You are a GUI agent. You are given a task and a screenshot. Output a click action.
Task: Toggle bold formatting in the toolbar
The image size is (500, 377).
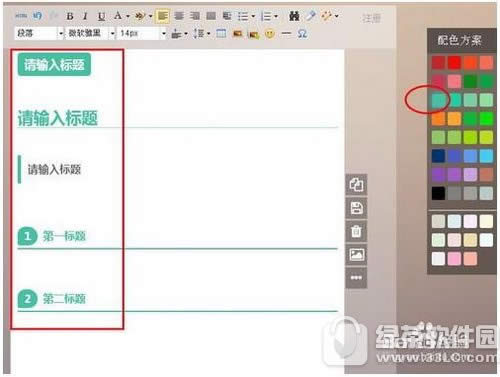70,16
